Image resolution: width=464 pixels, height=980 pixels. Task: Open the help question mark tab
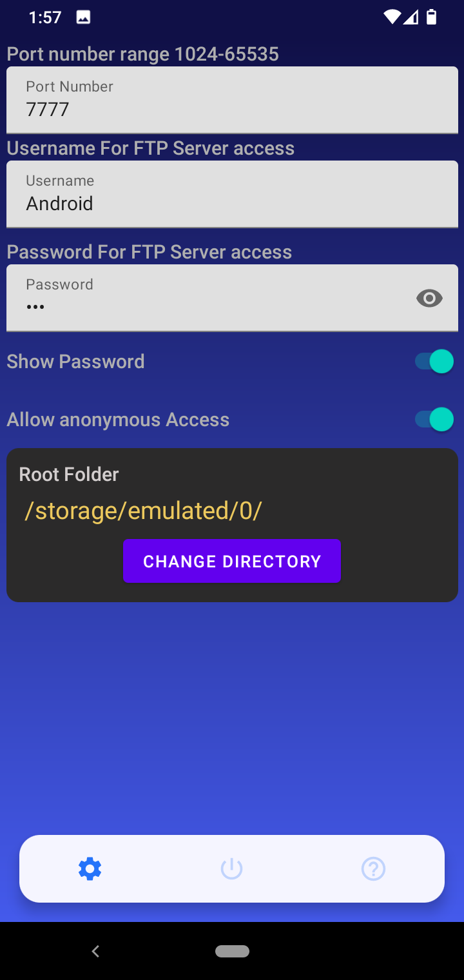point(374,869)
